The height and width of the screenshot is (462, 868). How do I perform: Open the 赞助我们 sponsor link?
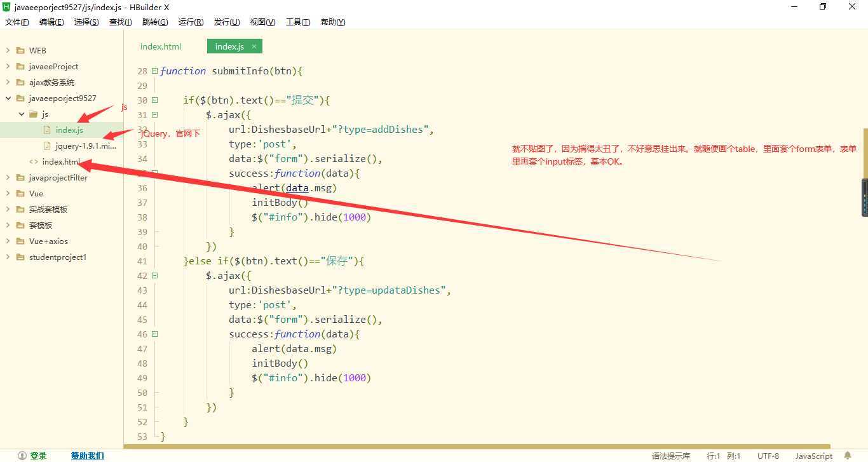point(87,456)
